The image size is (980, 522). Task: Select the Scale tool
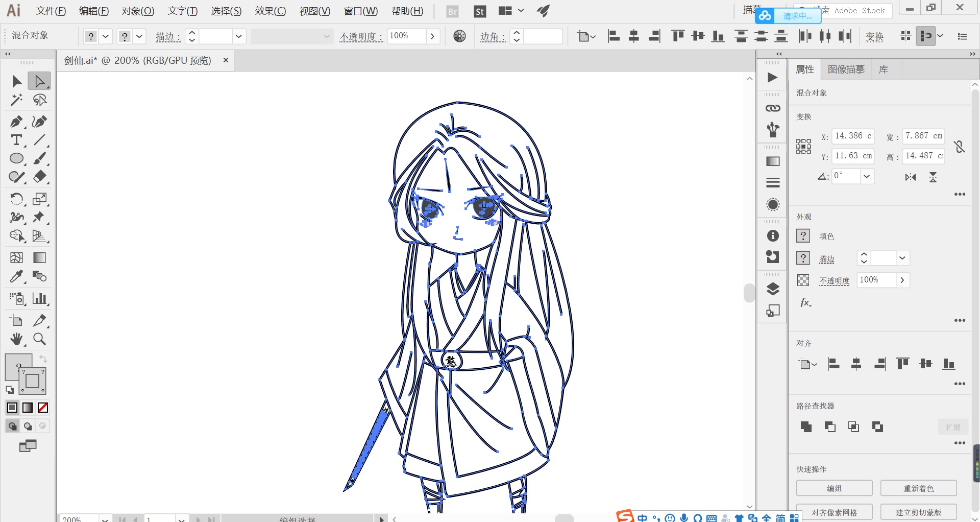pyautogui.click(x=39, y=199)
